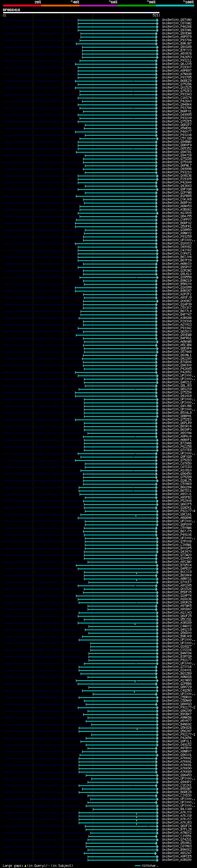This screenshot has width=197, height=868.
Task: Select the UniRef100_A9TBY0 entry
Action: [x=176, y=748]
